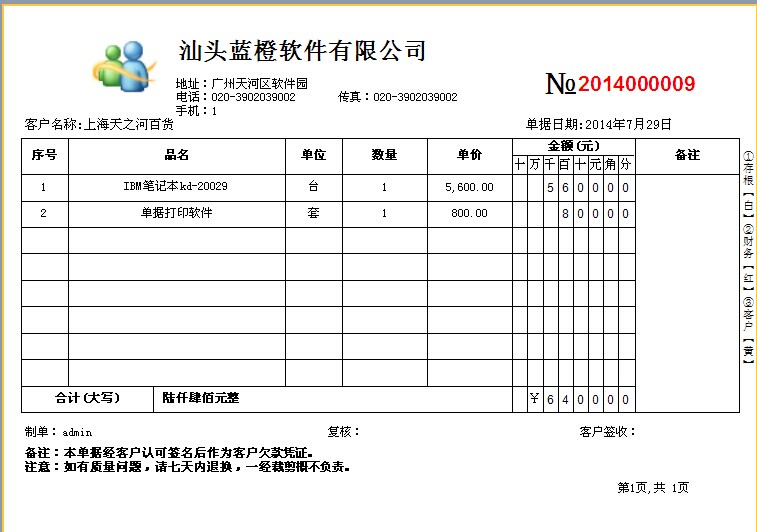Image resolution: width=757 pixels, height=532 pixels.
Task: Click the 金额(元) column header
Action: pyautogui.click(x=574, y=146)
